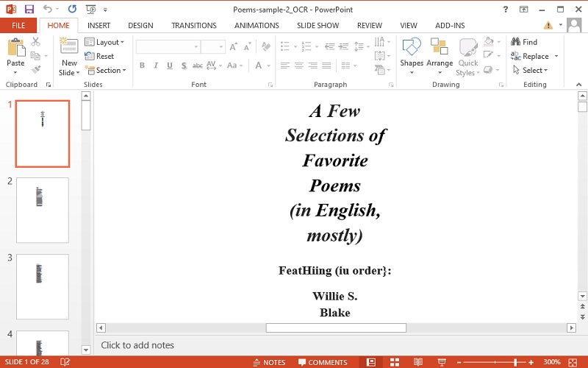This screenshot has width=588, height=368.
Task: Switch to the INSERT tab
Action: (x=98, y=25)
